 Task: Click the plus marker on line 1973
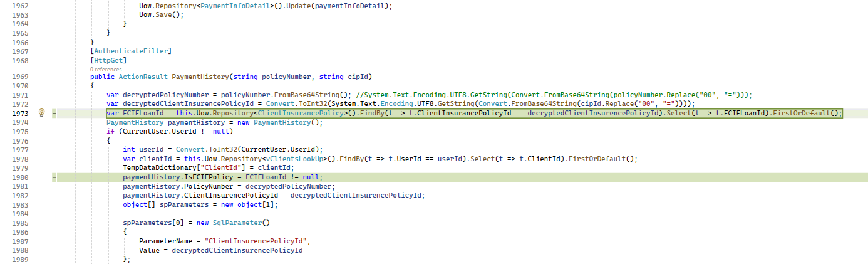tap(54, 114)
